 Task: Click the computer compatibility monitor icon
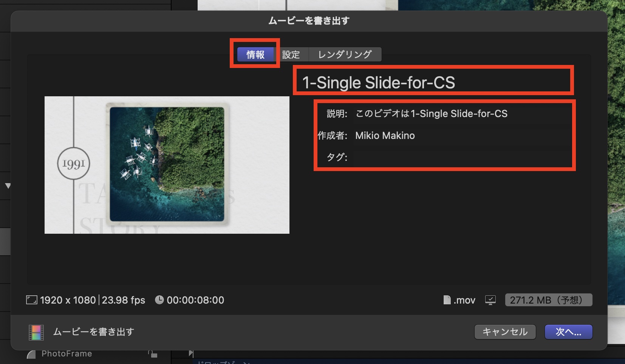[490, 300]
